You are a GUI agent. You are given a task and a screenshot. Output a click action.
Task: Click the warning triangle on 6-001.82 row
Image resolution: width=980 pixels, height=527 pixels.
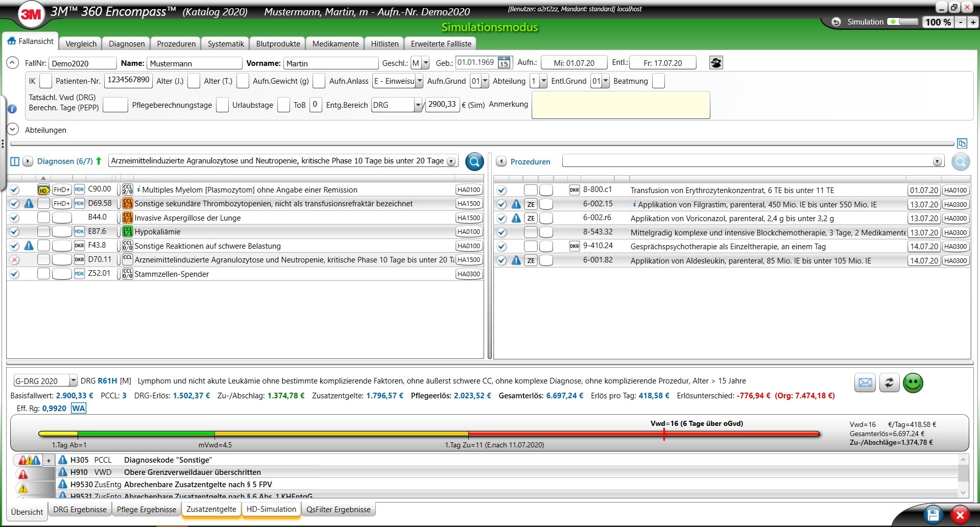click(x=516, y=260)
